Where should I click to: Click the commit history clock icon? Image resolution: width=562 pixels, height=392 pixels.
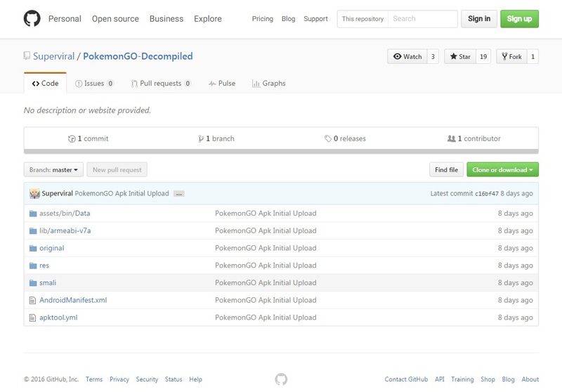click(72, 138)
